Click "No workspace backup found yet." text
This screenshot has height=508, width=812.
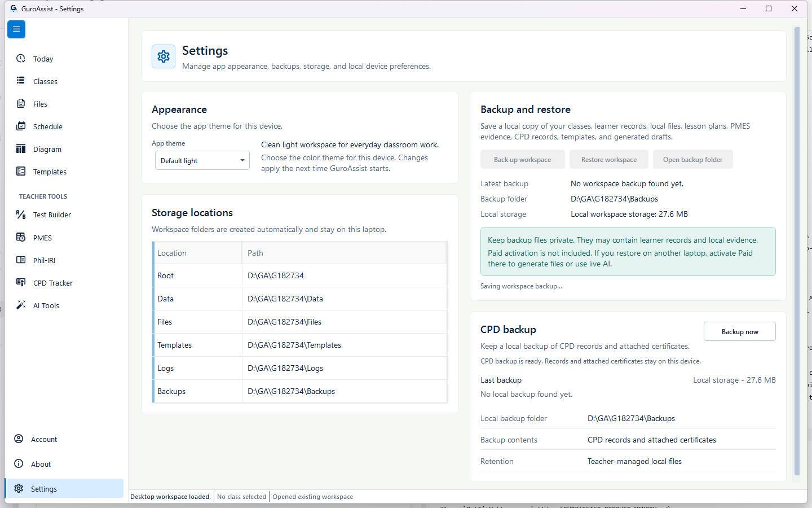627,183
